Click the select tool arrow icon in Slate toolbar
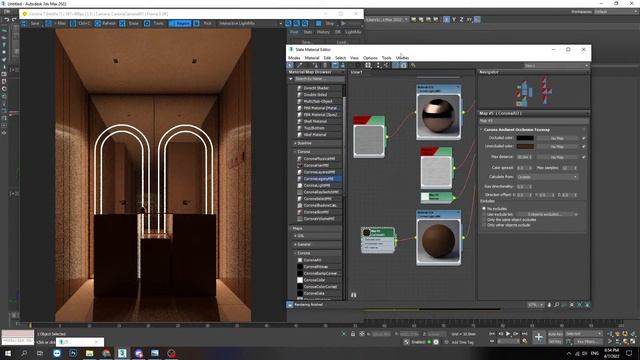640x360 pixels. 290,65
